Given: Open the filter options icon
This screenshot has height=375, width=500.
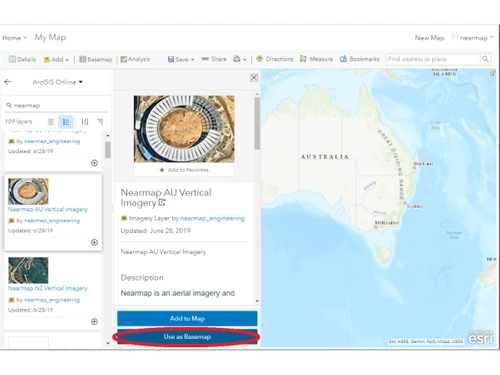Looking at the screenshot, I should [85, 122].
